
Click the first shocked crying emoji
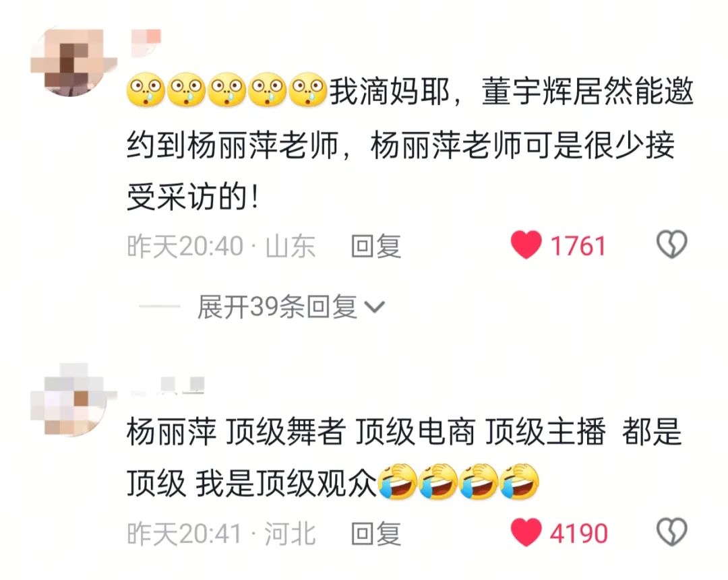click(146, 90)
